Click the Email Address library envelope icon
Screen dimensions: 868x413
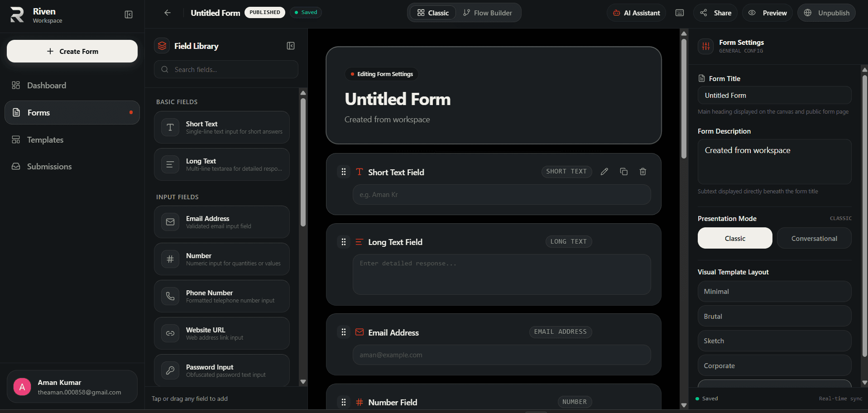[x=170, y=222]
